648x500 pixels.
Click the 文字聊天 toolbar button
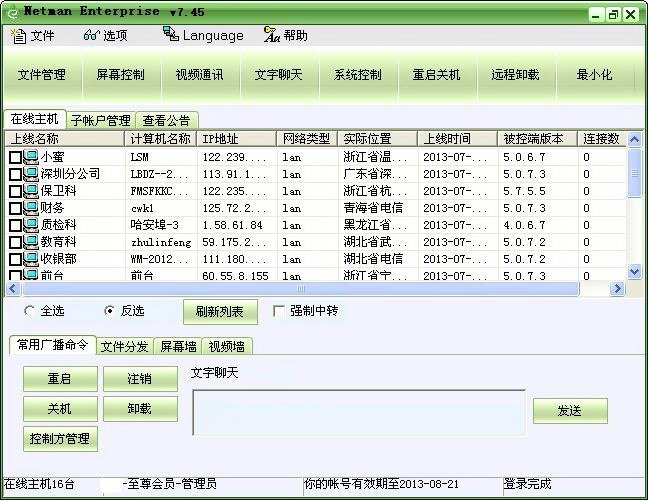click(279, 75)
